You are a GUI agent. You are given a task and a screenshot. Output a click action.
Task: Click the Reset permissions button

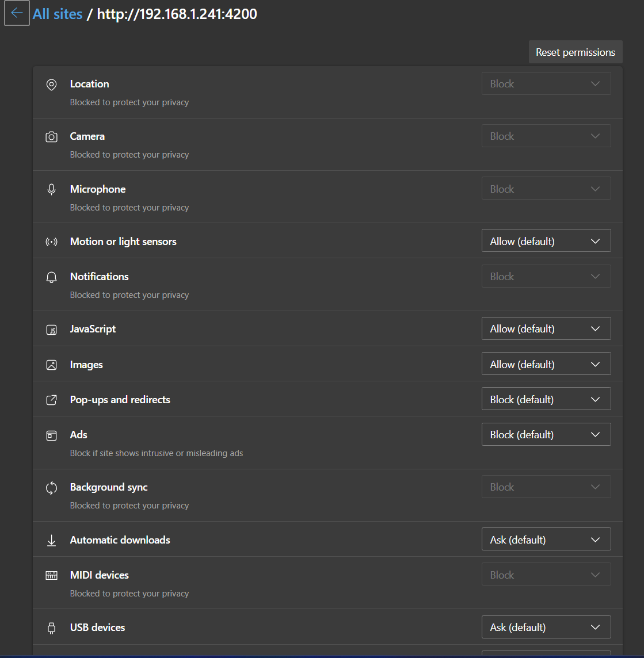[575, 52]
